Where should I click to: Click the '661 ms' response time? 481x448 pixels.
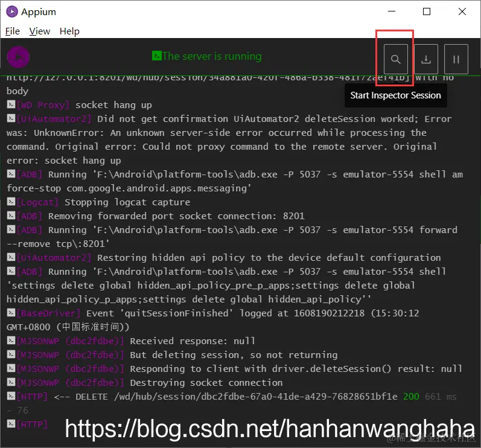441,397
